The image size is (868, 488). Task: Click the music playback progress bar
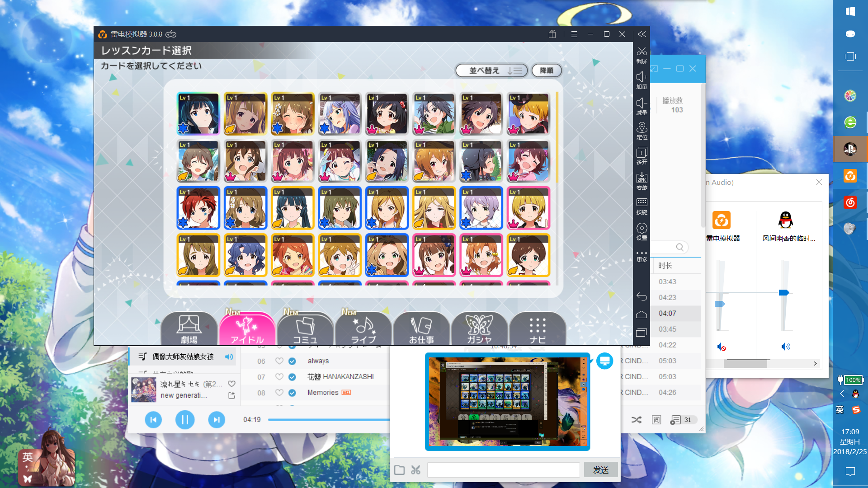click(329, 420)
